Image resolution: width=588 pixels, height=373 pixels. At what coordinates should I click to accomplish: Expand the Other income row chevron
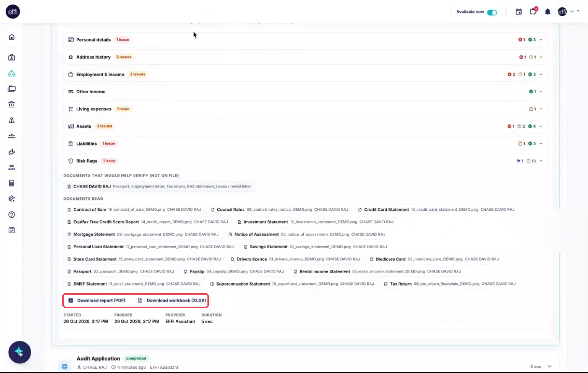[x=541, y=92]
